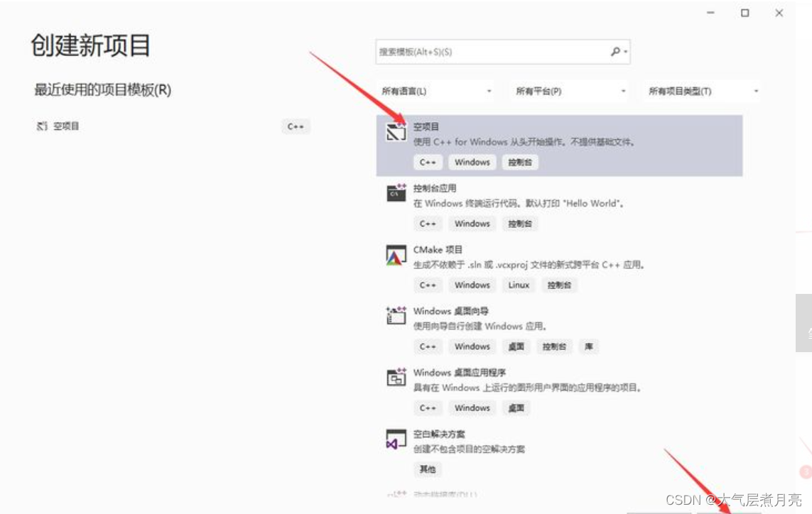Select the 控制台应用 template title
Image resolution: width=812 pixels, height=514 pixels.
[x=435, y=188]
